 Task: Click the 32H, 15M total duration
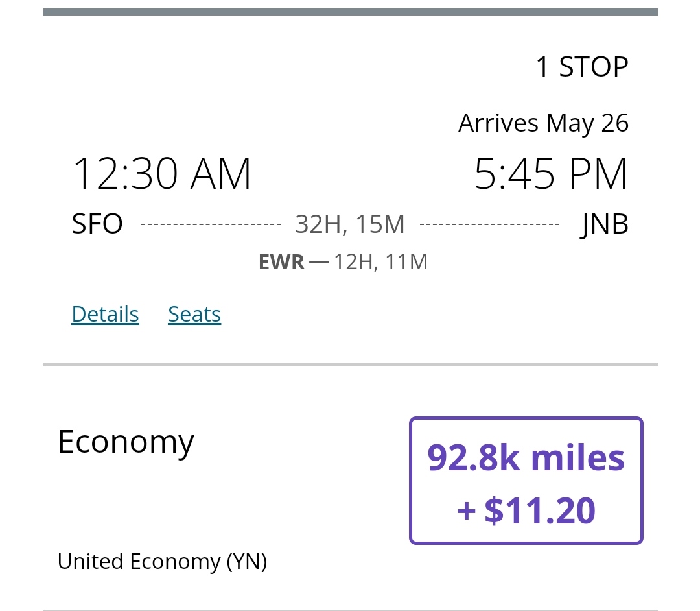coord(350,224)
